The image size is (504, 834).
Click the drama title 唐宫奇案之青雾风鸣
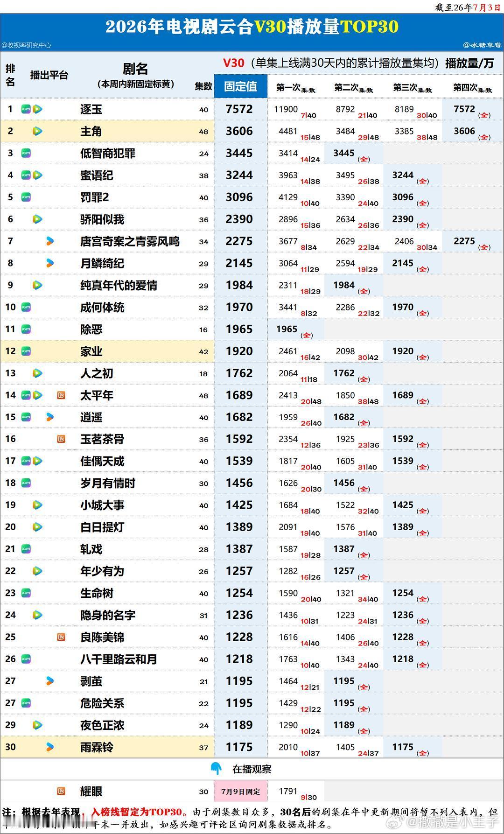pyautogui.click(x=130, y=241)
